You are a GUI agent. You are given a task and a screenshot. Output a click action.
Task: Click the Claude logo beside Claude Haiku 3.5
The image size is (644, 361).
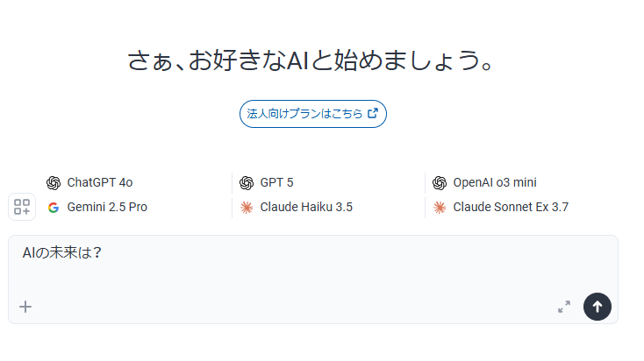[x=247, y=208]
